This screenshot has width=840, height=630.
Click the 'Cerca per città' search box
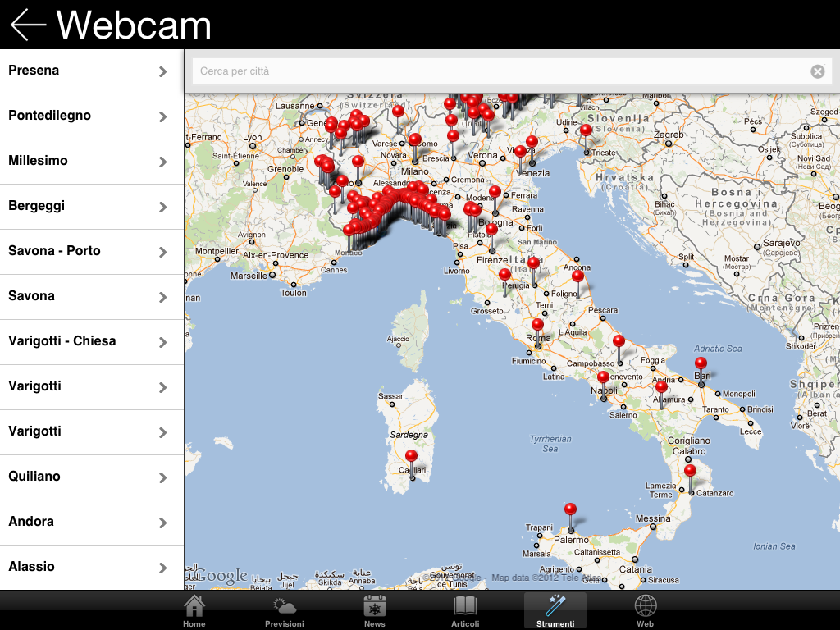(x=512, y=71)
